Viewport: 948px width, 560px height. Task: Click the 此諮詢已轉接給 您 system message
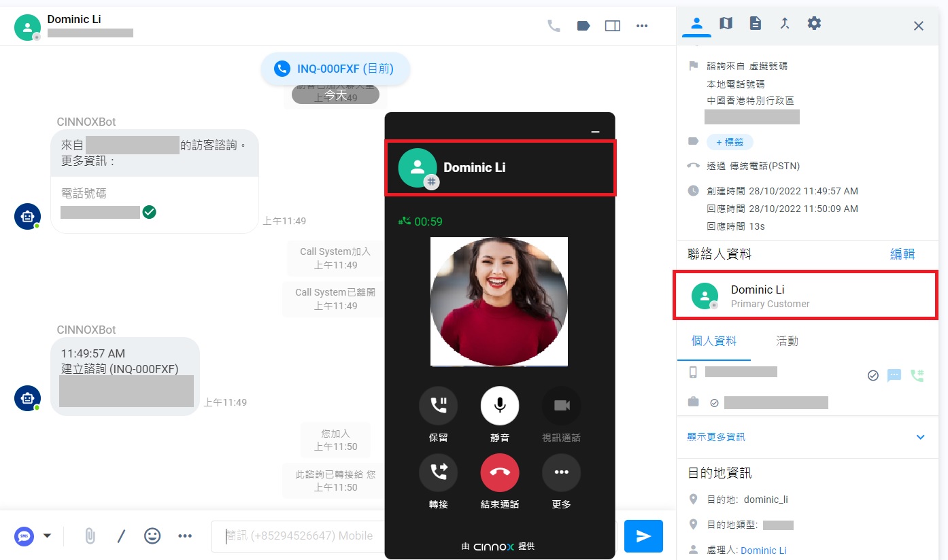[335, 480]
